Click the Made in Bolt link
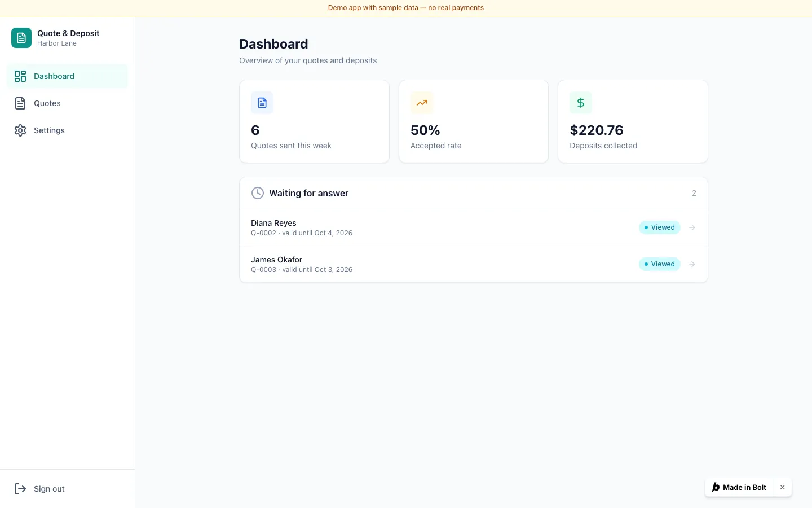This screenshot has height=508, width=812. coord(739,487)
